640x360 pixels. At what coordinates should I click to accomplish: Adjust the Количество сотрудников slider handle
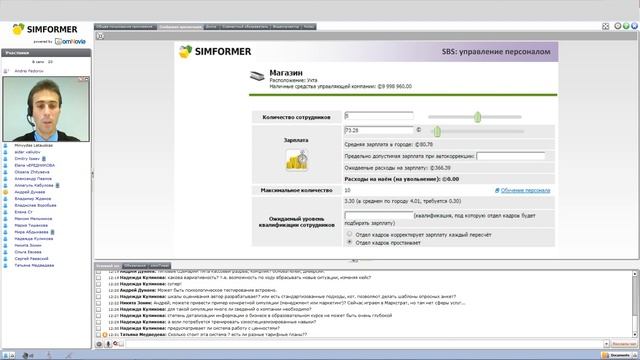click(x=478, y=117)
